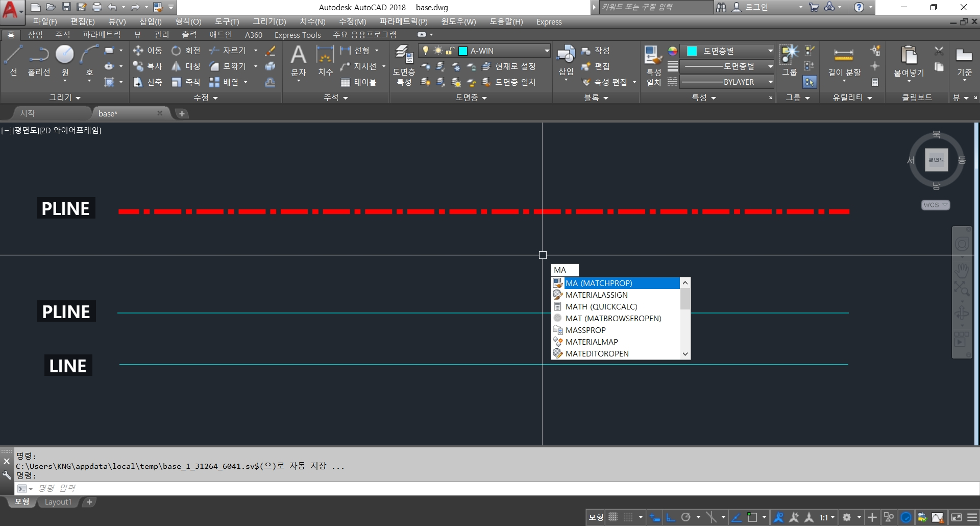Click the Save icon in quick access toolbar
The height and width of the screenshot is (526, 980).
point(66,7)
